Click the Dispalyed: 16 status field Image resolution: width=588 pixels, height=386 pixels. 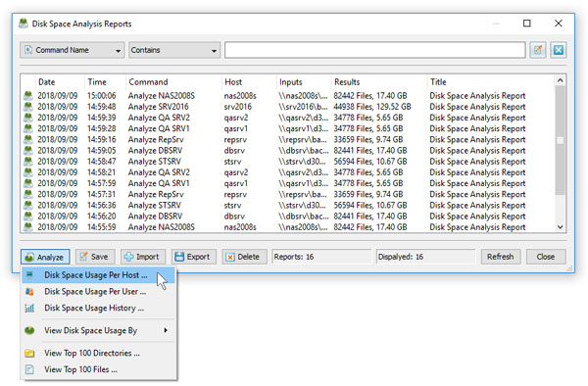425,257
